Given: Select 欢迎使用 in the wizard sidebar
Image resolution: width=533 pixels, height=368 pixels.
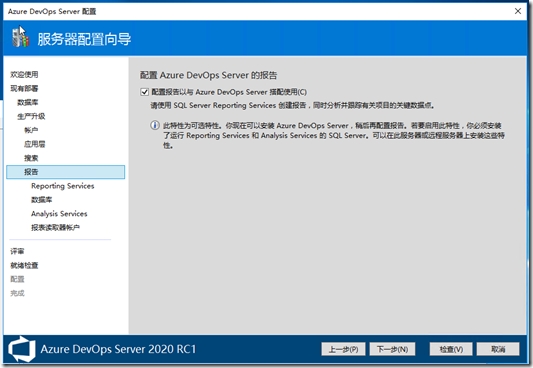Looking at the screenshot, I should (x=24, y=74).
